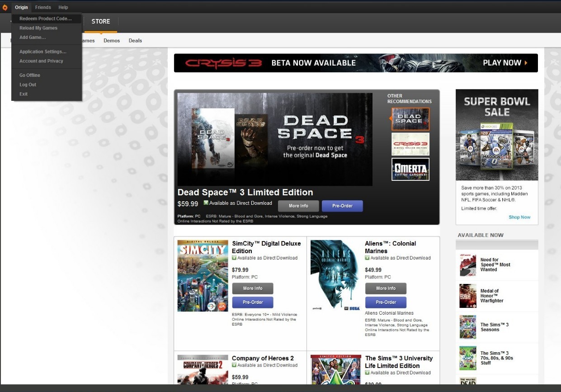561x392 pixels.
Task: Click Aliens price $49.99
Action: tap(373, 270)
